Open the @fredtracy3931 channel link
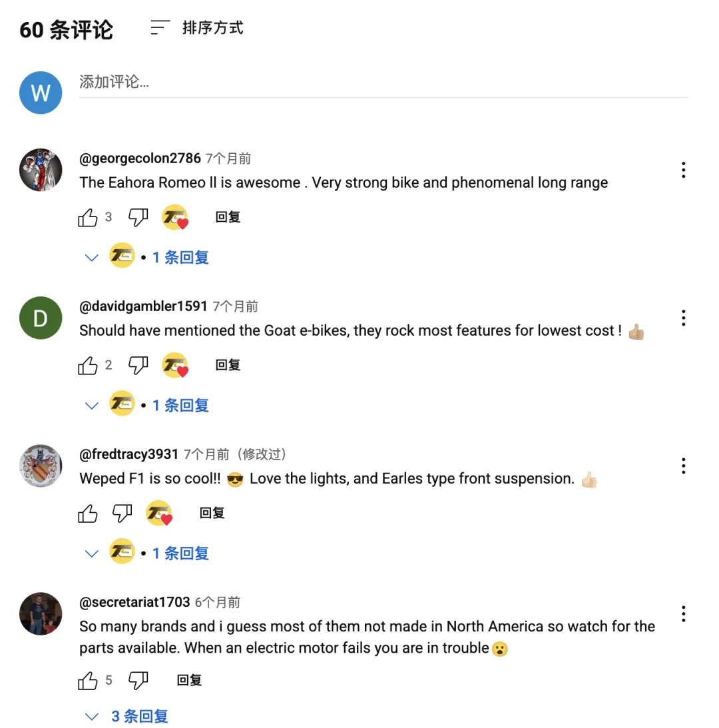Viewport: 719px width, 728px height. tap(128, 454)
